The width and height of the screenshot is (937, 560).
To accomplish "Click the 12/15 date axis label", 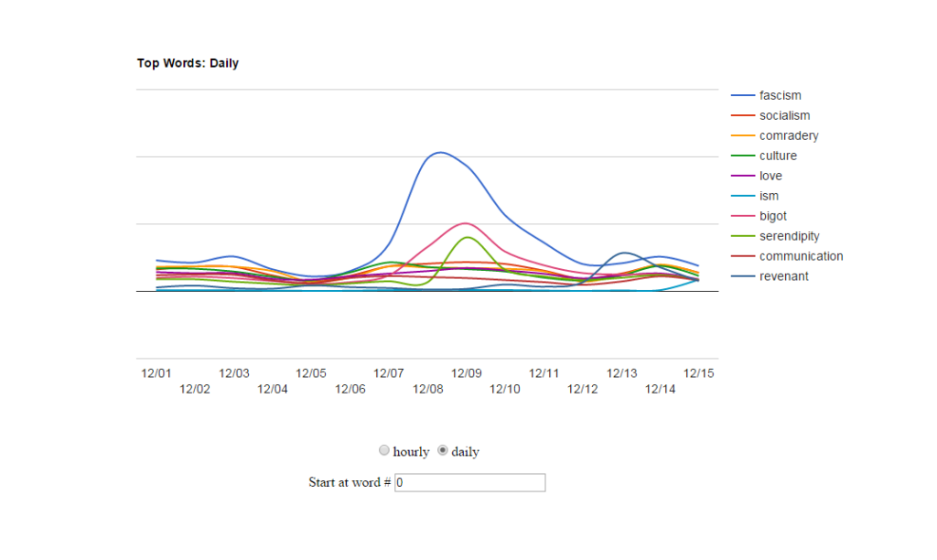I will 699,373.
